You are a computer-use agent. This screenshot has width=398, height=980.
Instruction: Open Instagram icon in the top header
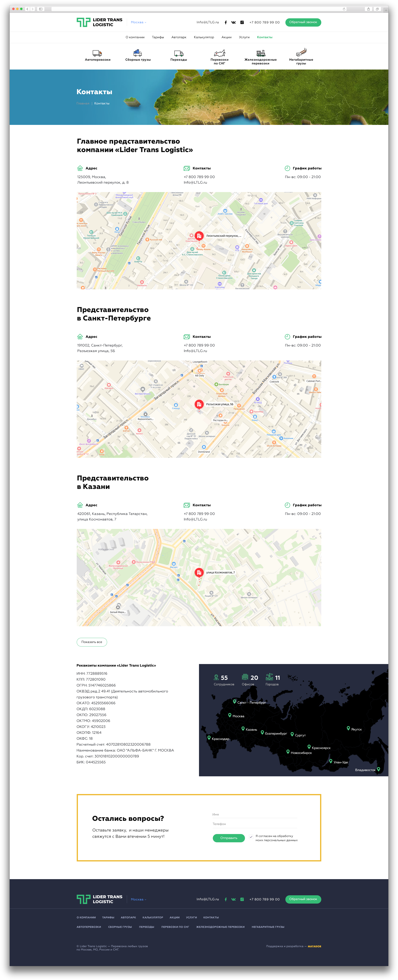pyautogui.click(x=242, y=22)
